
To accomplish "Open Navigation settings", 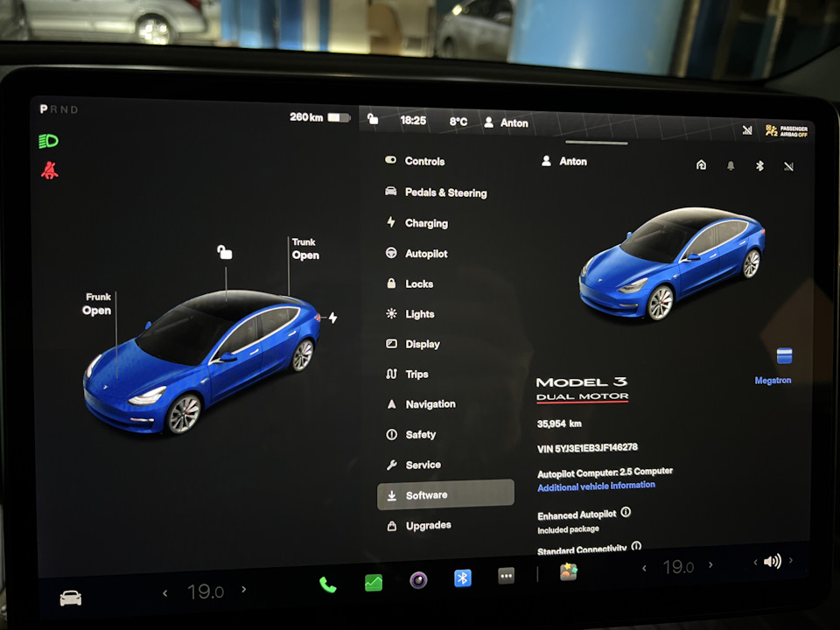I will click(x=421, y=404).
